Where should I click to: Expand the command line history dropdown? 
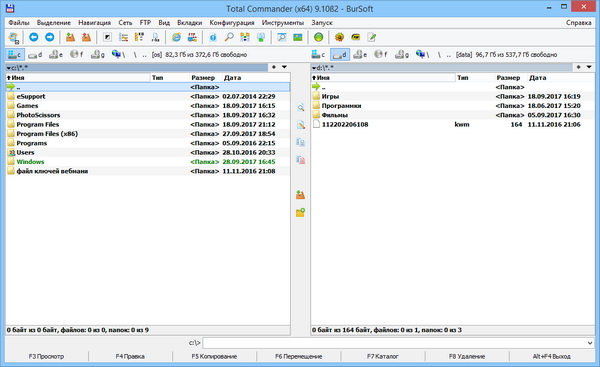point(590,343)
